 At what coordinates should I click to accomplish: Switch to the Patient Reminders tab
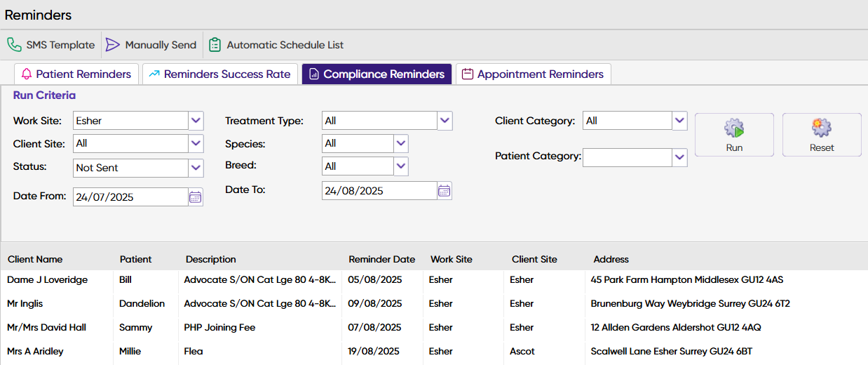point(76,74)
